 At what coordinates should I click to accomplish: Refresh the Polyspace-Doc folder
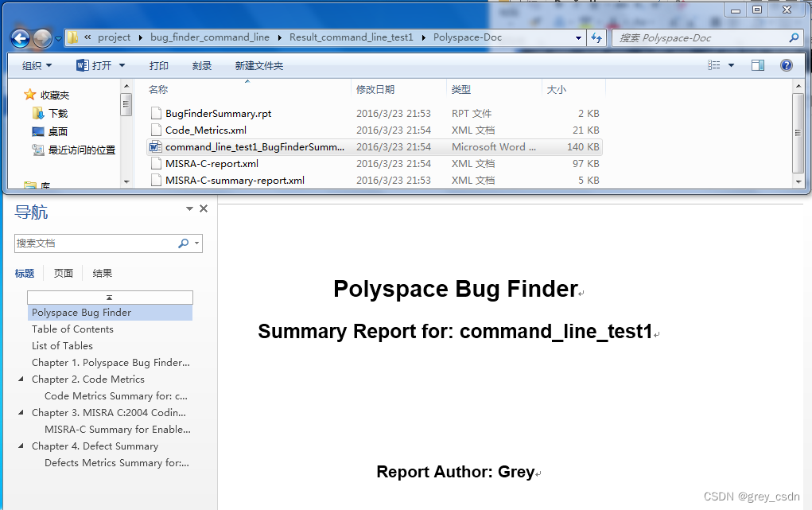596,37
